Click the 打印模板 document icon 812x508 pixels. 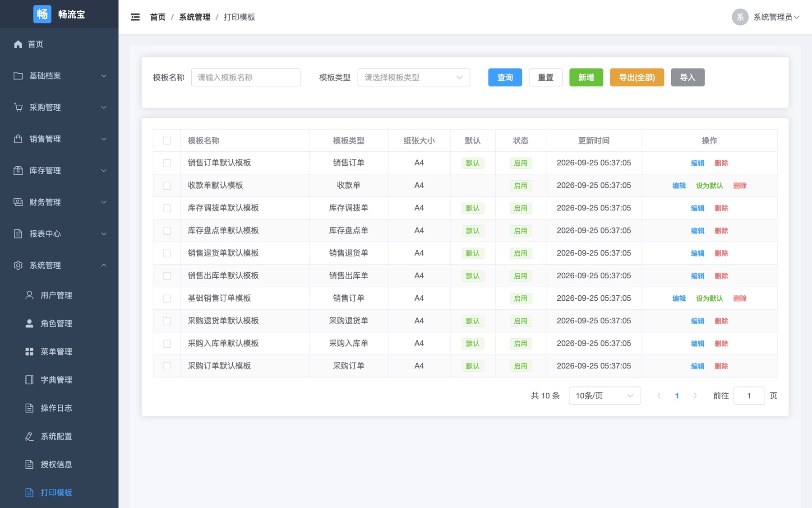click(x=29, y=493)
